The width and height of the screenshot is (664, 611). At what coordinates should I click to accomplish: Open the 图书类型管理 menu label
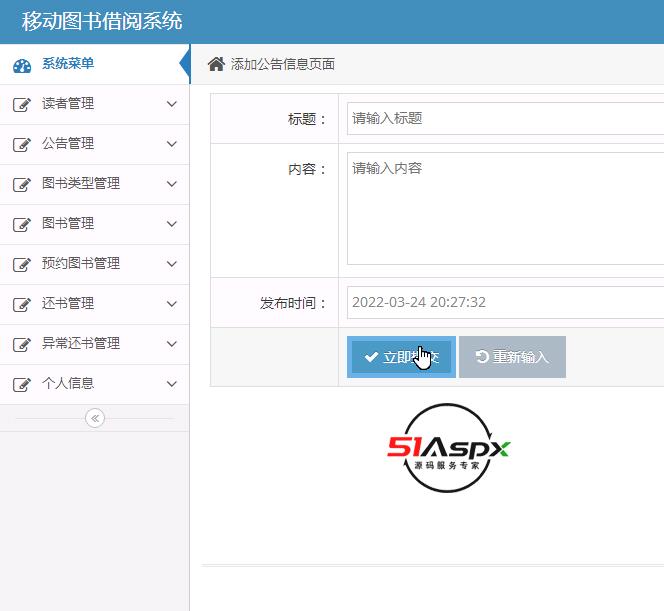(81, 183)
